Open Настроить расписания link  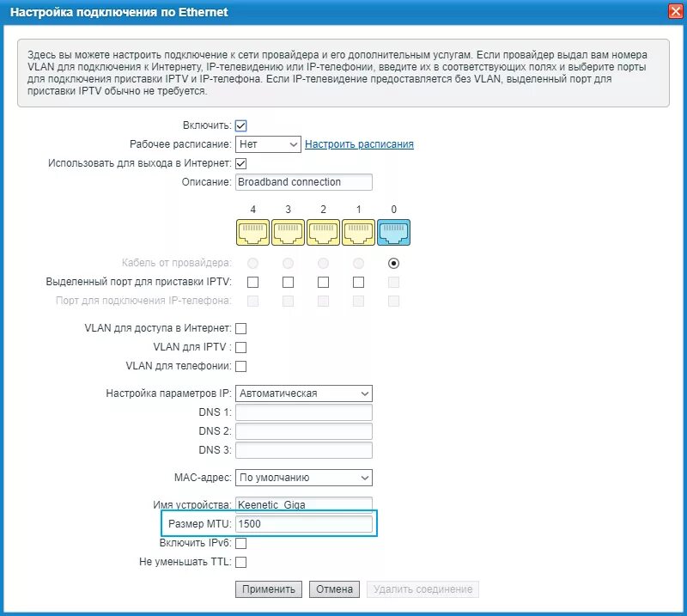coord(359,144)
